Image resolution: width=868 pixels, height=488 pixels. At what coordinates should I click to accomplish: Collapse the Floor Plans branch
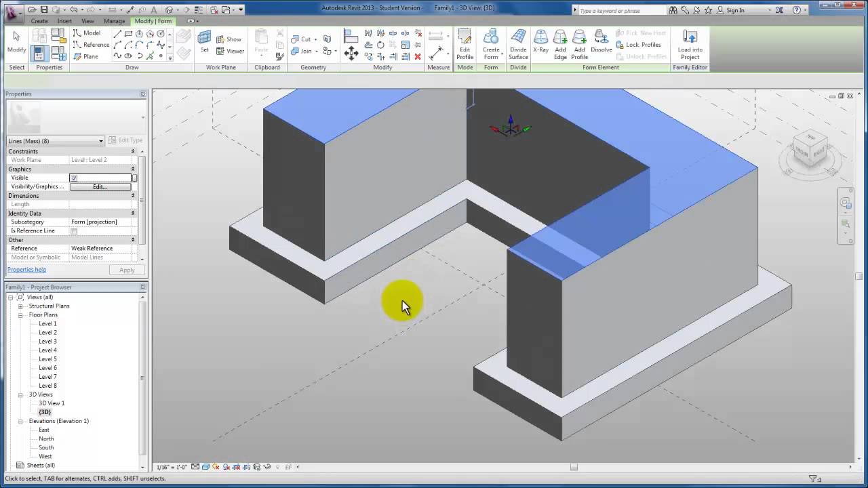(x=20, y=314)
